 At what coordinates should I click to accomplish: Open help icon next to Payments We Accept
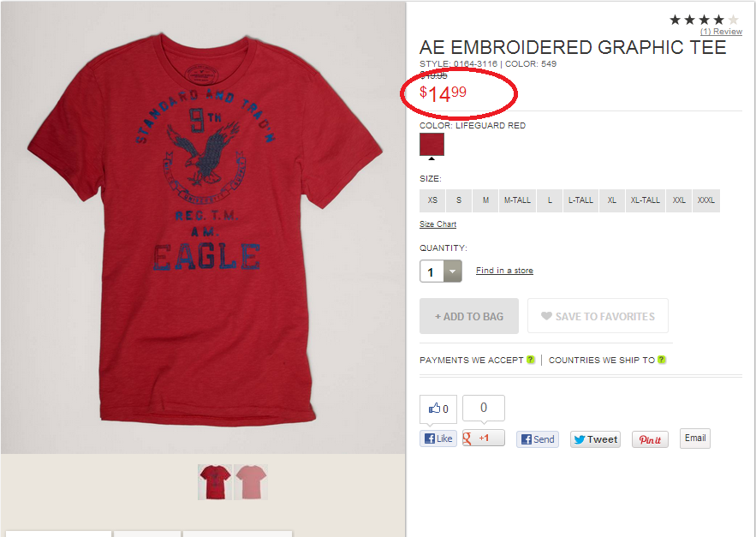[x=530, y=360]
